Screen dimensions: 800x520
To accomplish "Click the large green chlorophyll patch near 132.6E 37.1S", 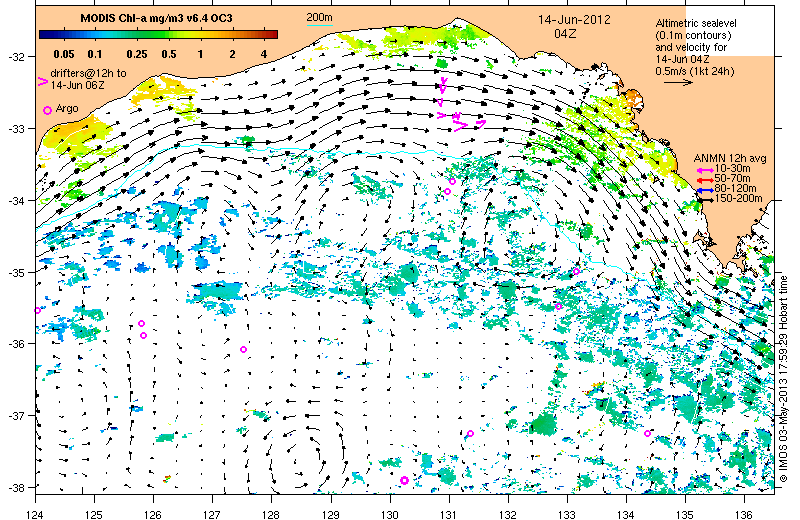I will pos(543,424).
